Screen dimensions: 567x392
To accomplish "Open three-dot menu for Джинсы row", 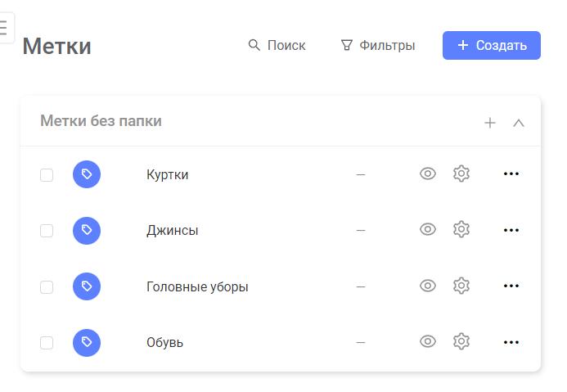I will coord(511,230).
